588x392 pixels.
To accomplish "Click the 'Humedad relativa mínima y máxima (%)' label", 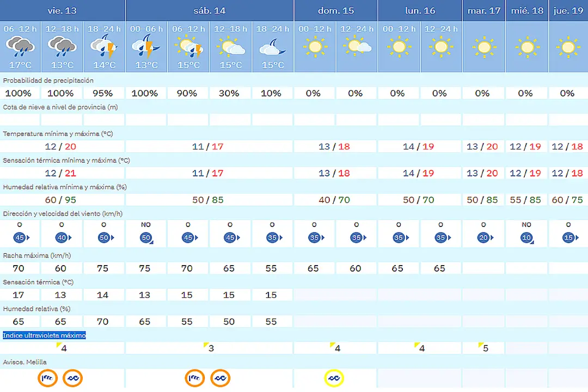I will [x=65, y=187].
